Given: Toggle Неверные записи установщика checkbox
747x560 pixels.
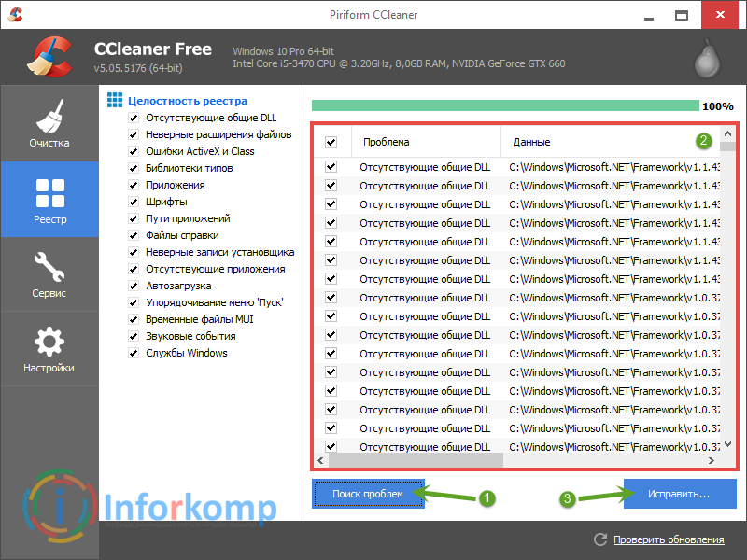Looking at the screenshot, I should click(134, 252).
